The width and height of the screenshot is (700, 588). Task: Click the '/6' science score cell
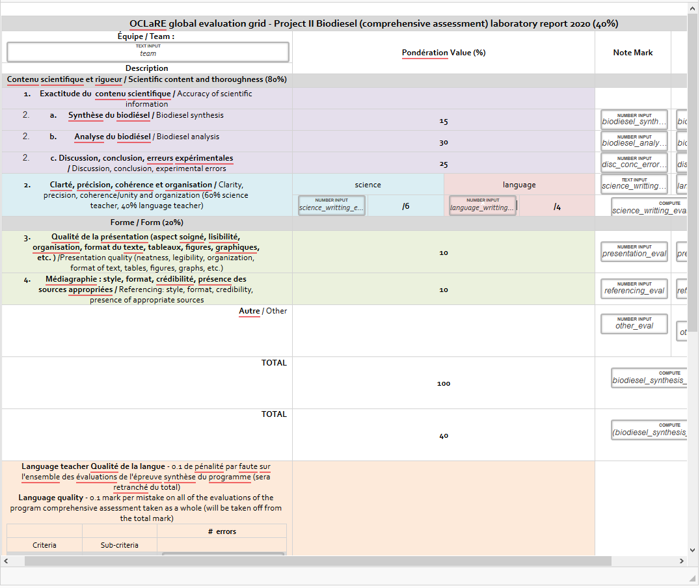pyautogui.click(x=405, y=206)
